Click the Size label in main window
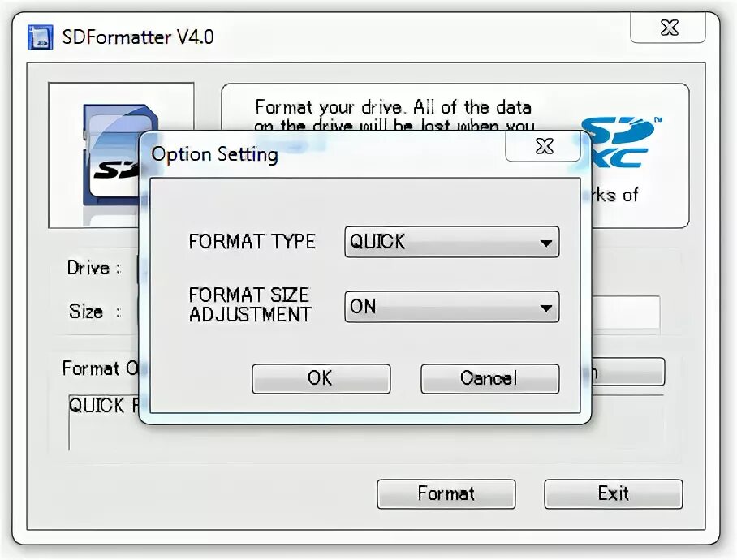737x560 pixels. point(94,312)
